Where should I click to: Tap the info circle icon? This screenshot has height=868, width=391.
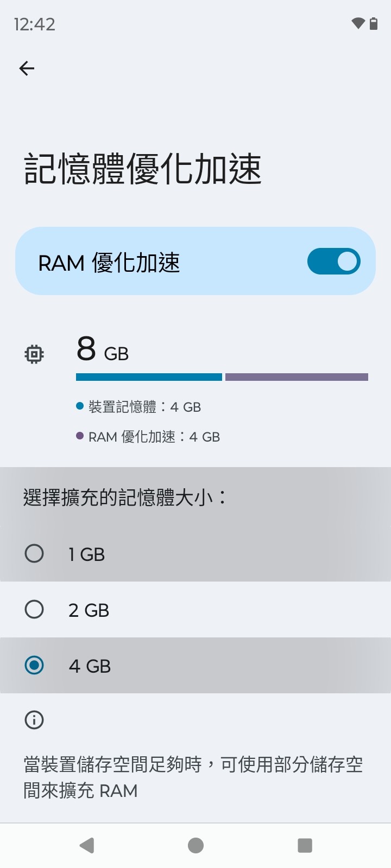click(x=34, y=720)
